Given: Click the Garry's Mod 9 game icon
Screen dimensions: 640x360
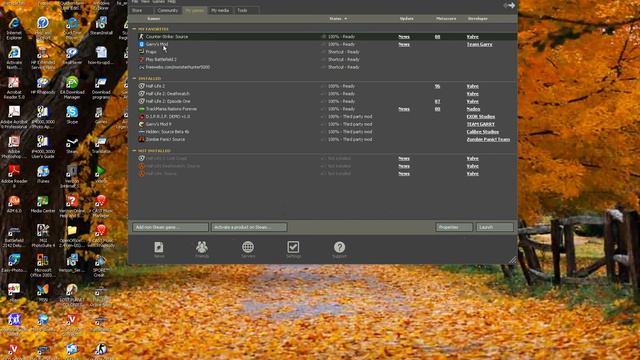Looking at the screenshot, I should (141, 124).
